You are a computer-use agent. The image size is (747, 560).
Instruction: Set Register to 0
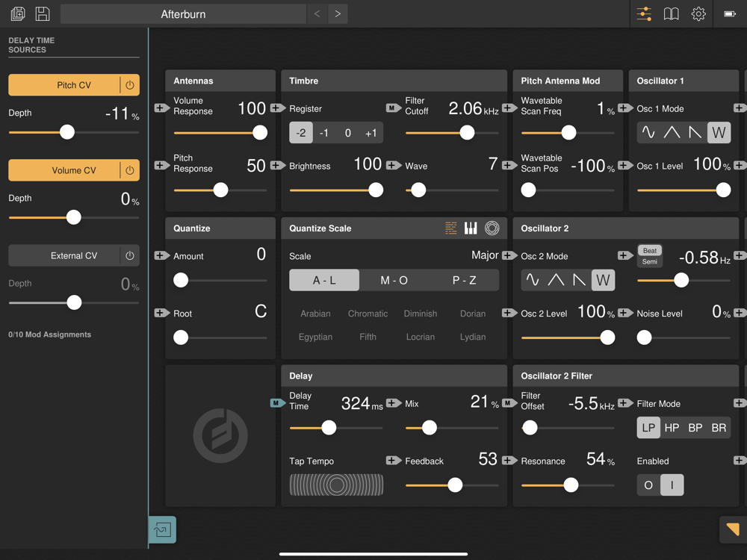tap(348, 132)
